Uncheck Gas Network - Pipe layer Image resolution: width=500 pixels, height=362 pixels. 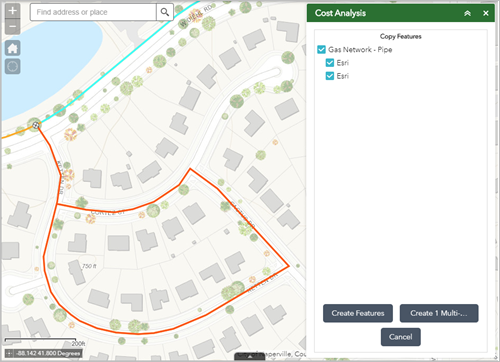click(321, 50)
